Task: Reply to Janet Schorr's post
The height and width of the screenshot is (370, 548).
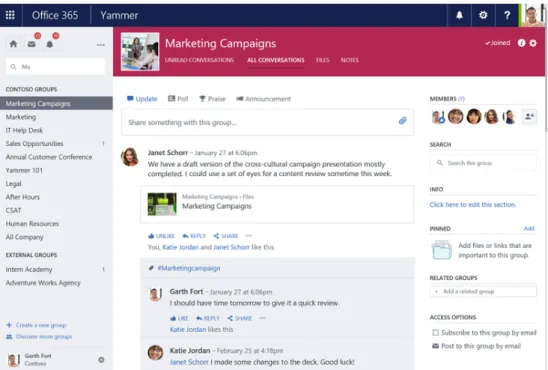Action: 194,236
